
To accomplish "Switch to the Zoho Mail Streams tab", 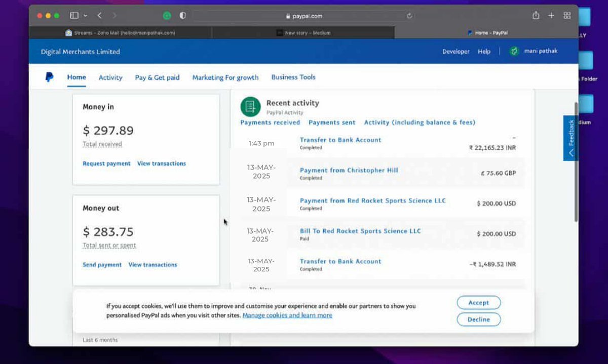I will pyautogui.click(x=121, y=33).
